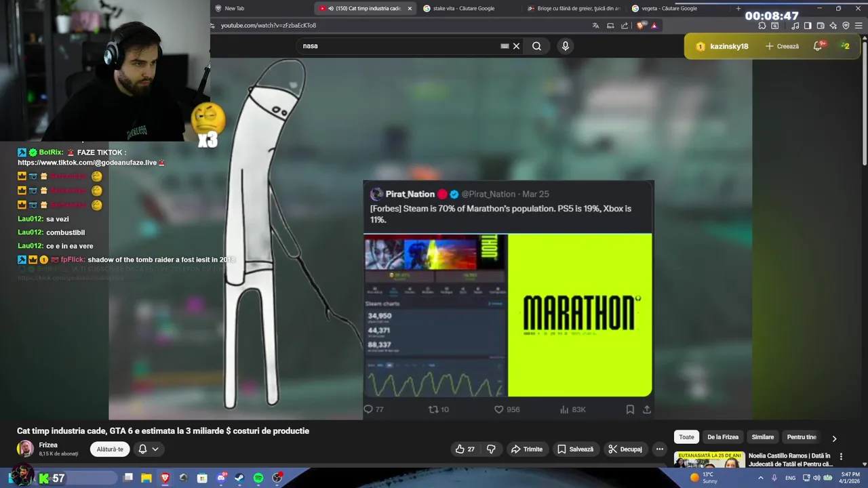Viewport: 868px width, 488px height.
Task: Open the Leo AI sparkle icon
Action: pos(833,26)
